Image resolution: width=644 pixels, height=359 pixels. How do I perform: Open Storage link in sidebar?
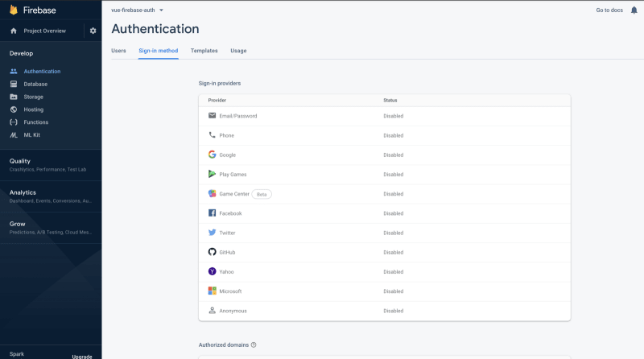tap(33, 97)
